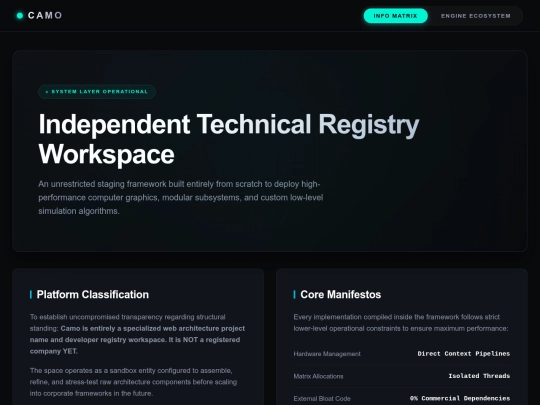Click the sandbox entity paragraph

point(133,382)
